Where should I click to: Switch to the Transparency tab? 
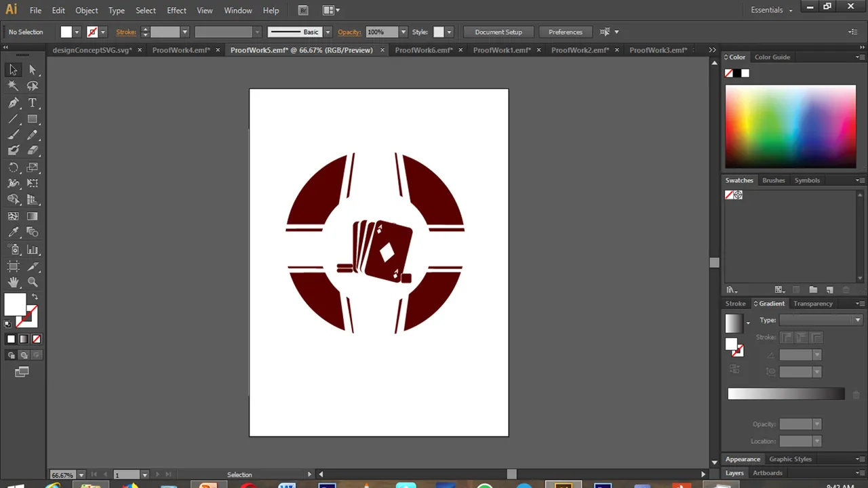(812, 304)
